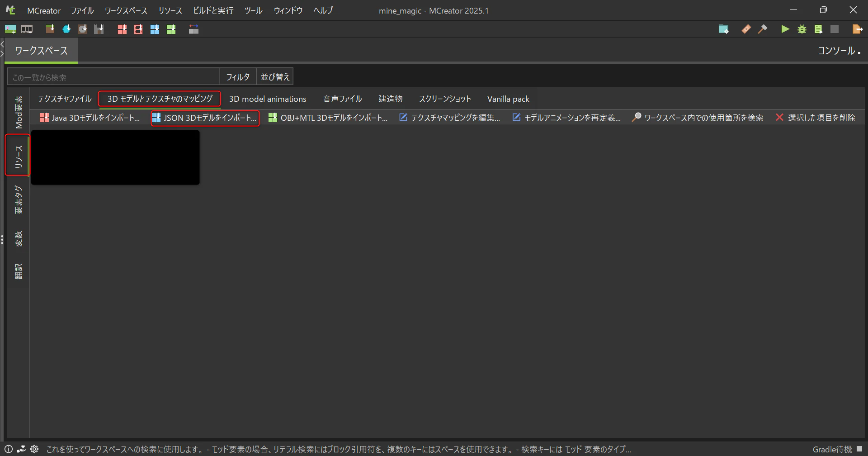
Task: Click the MCreator logo icon
Action: (10, 10)
